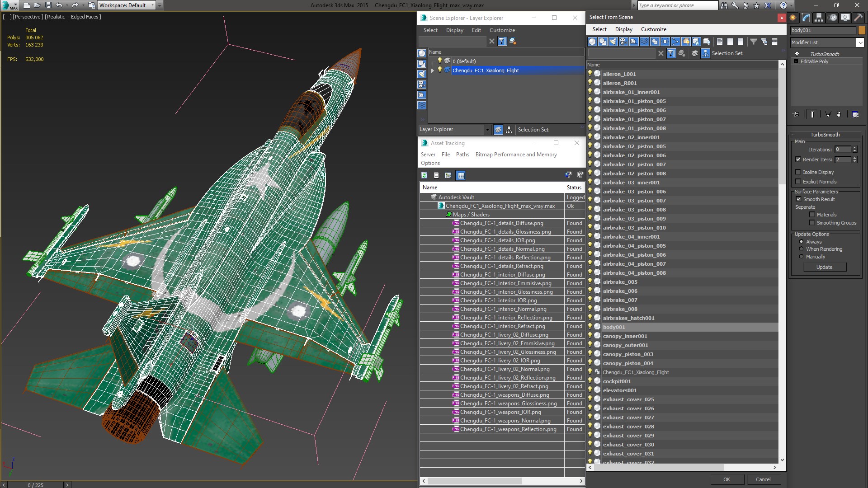868x488 pixels.
Task: Open the Create tab in the command panel
Action: (x=793, y=18)
